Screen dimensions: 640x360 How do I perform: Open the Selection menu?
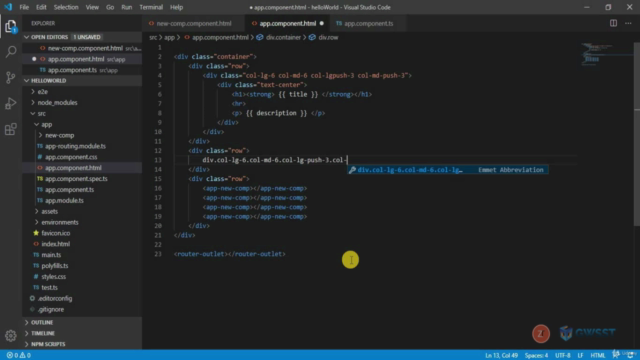[66, 7]
